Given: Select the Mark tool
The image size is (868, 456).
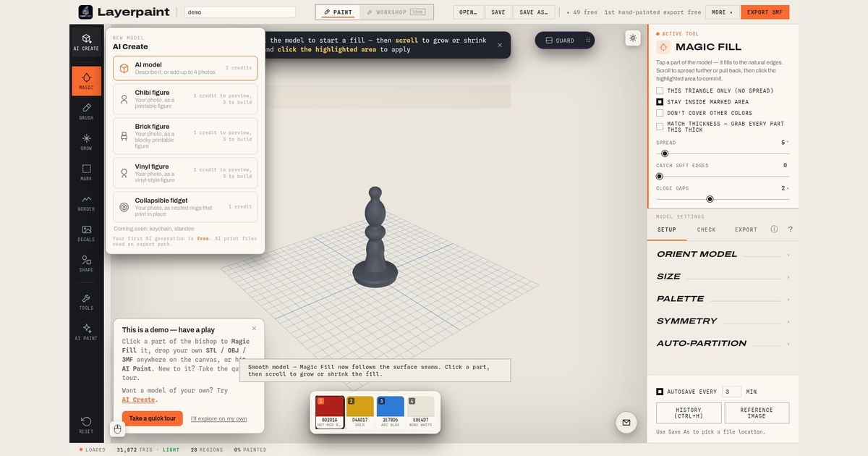Looking at the screenshot, I should click(x=86, y=172).
